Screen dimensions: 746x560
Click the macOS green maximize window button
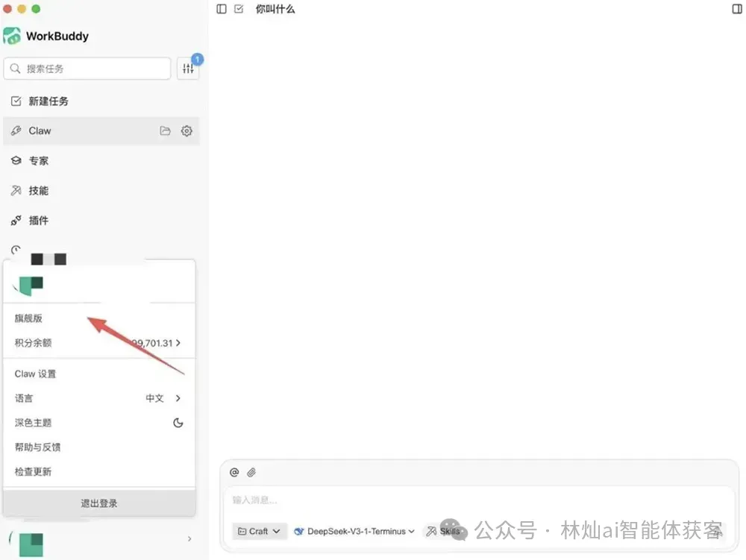tap(36, 8)
